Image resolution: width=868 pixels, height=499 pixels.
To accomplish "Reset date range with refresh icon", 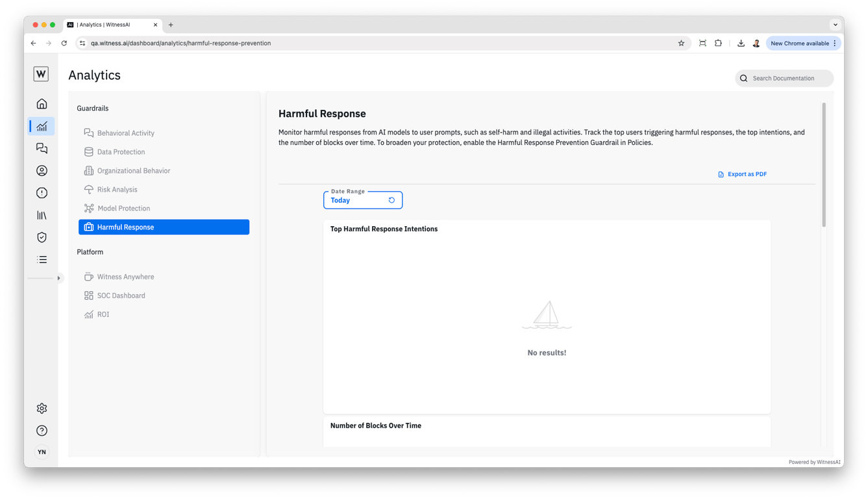I will tap(391, 200).
